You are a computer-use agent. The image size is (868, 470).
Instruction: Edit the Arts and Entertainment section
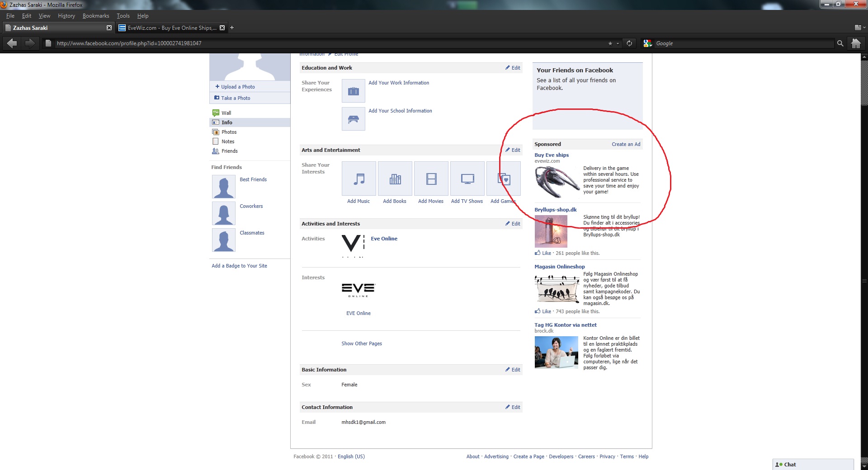(513, 150)
